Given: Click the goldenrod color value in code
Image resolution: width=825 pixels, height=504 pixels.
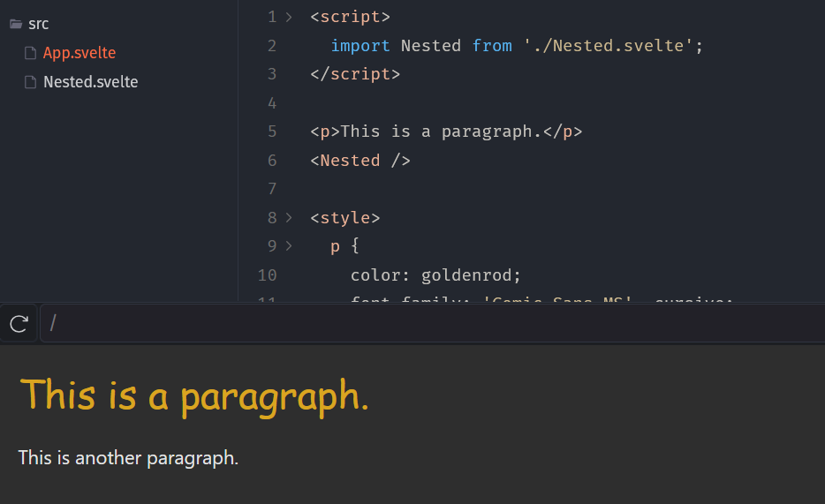Looking at the screenshot, I should click(x=471, y=275).
